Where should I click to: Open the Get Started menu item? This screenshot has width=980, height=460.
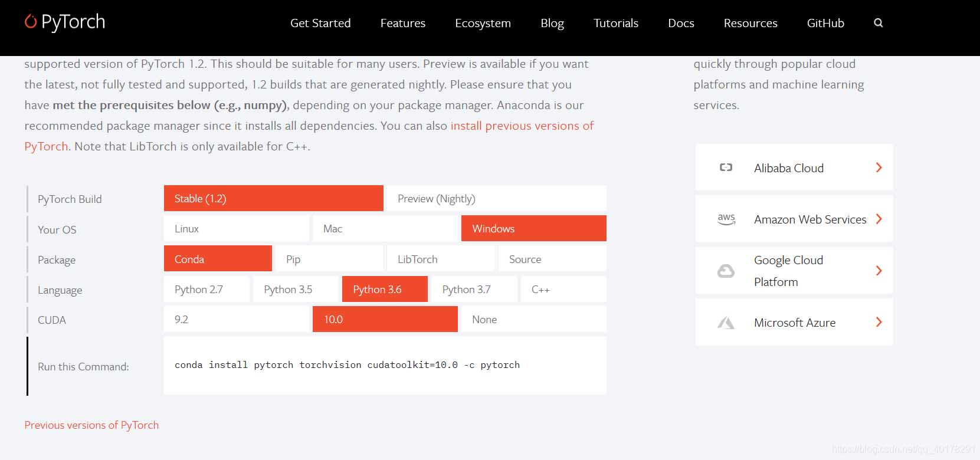click(x=320, y=23)
